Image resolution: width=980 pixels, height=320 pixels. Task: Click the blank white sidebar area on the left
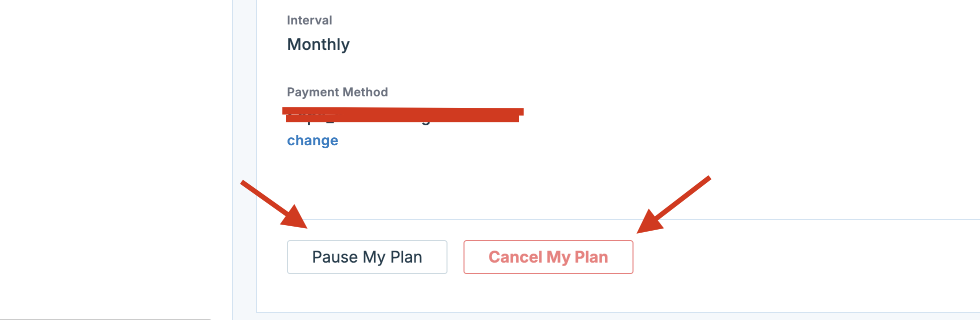115,150
